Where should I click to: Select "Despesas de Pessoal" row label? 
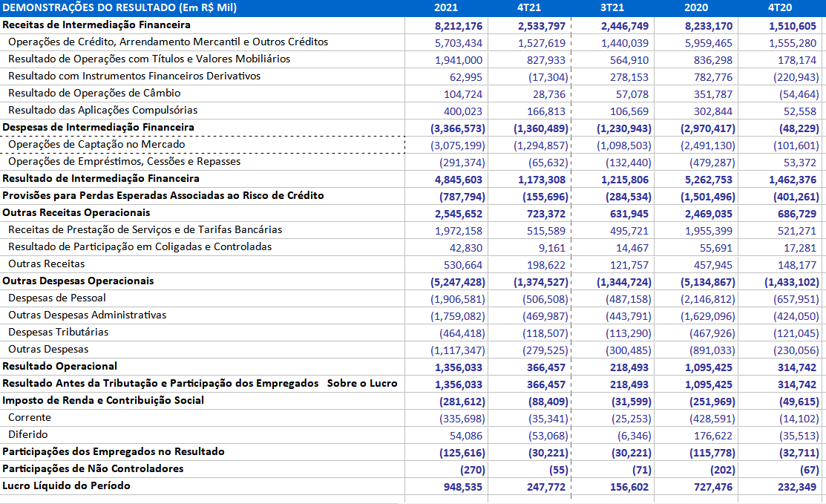click(x=57, y=298)
